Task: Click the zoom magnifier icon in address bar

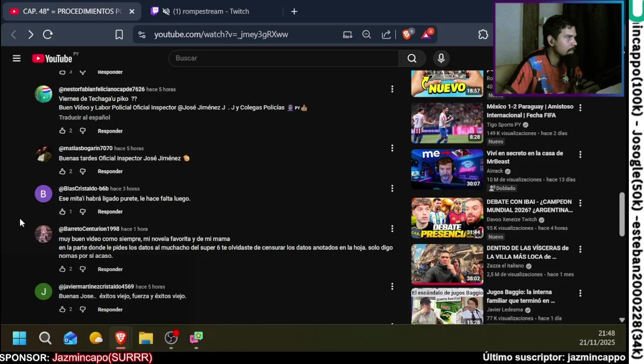Action: pos(367,34)
